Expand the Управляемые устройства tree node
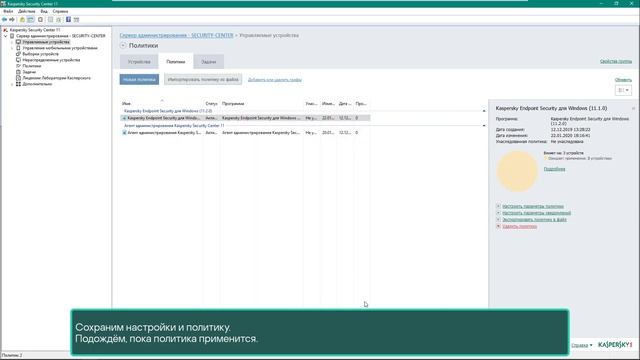 pos(12,42)
